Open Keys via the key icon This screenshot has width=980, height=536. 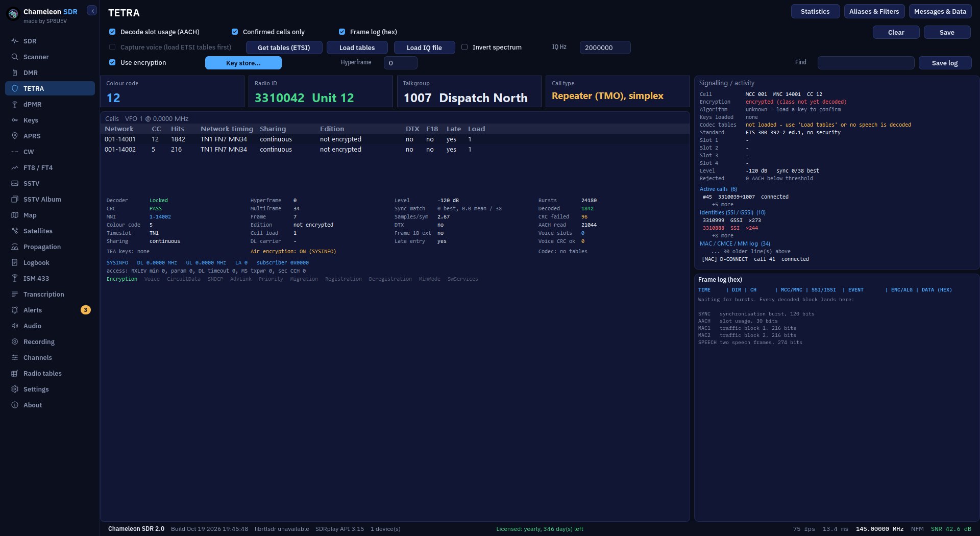pyautogui.click(x=15, y=120)
